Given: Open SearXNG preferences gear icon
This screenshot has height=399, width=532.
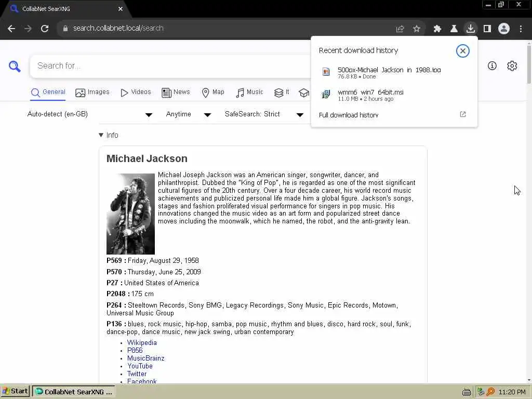Looking at the screenshot, I should (x=512, y=66).
